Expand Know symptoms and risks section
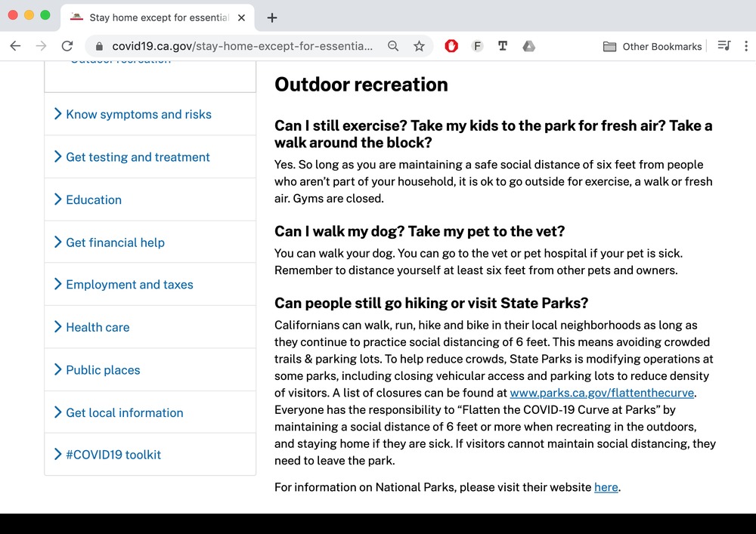756x534 pixels. pos(138,114)
